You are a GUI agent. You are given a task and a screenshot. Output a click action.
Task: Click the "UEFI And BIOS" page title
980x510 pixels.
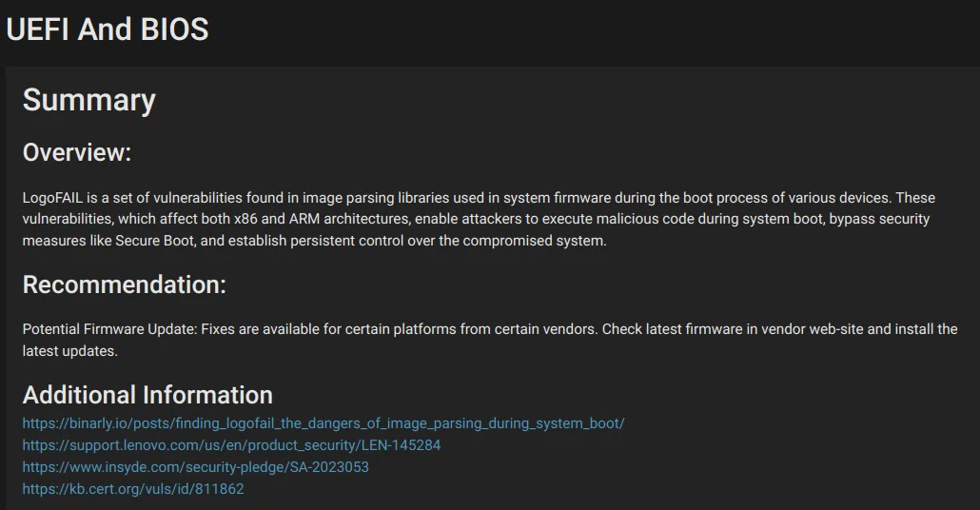point(107,29)
